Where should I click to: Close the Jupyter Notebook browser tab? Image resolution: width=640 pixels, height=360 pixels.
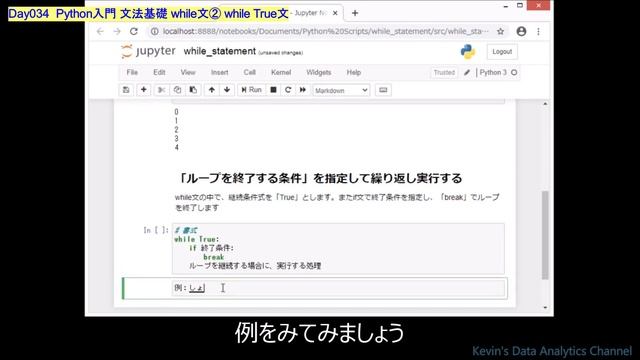(335, 13)
